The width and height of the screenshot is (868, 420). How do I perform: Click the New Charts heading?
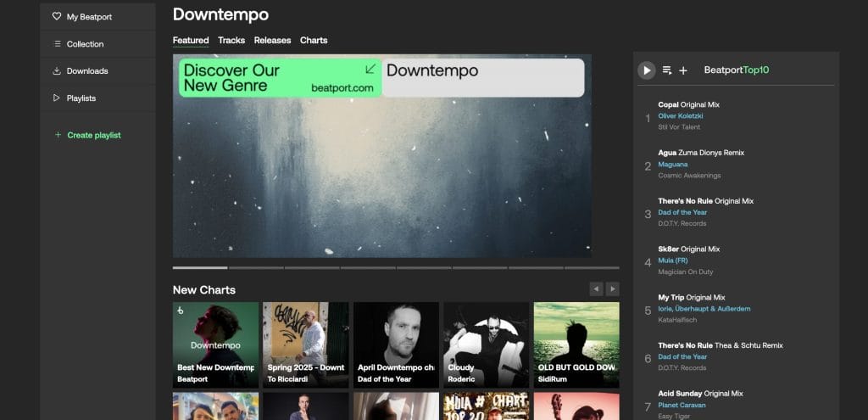203,290
